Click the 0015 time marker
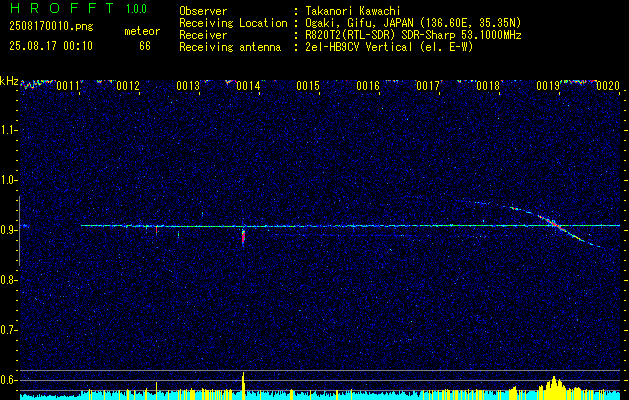Screen dimensions: 629x400 308,86
